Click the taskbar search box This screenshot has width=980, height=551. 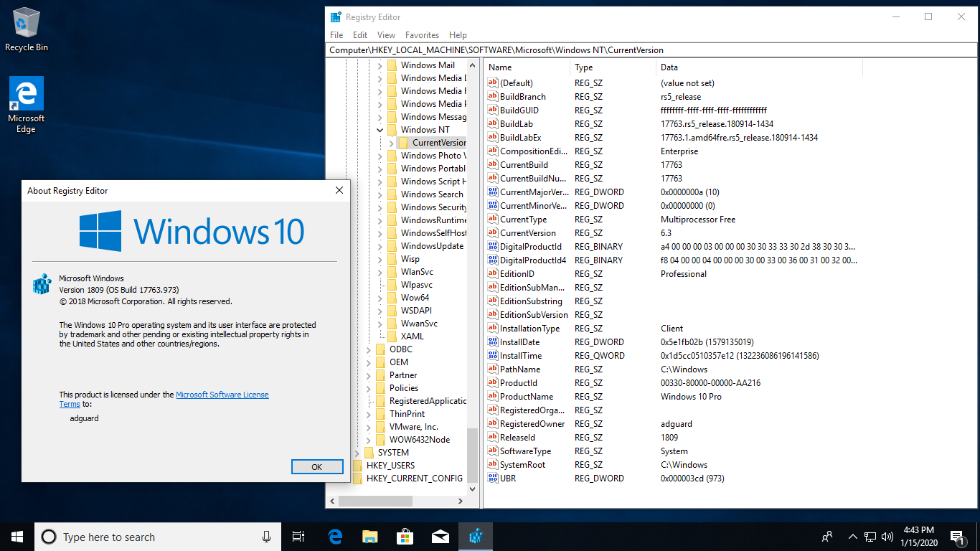(157, 537)
